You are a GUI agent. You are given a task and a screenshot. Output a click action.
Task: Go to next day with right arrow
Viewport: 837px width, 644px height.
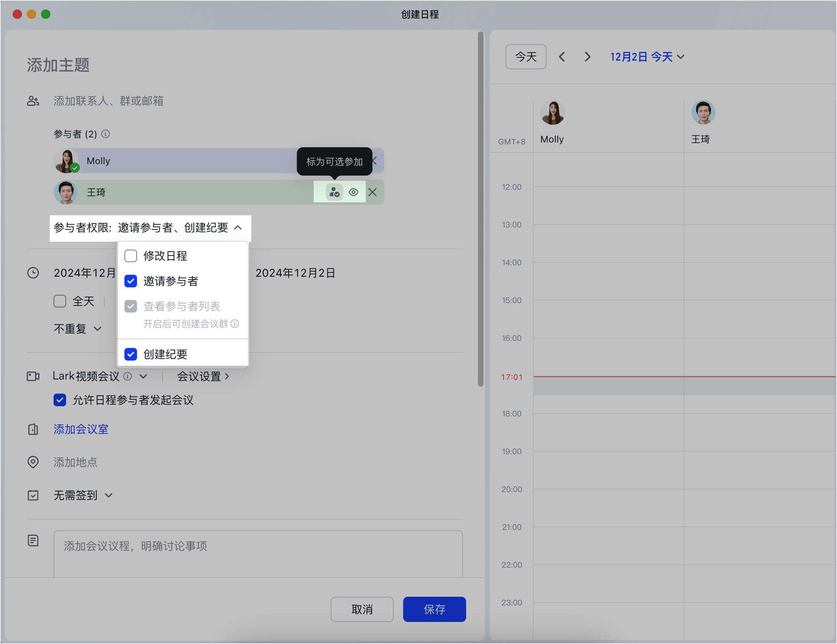pos(587,57)
